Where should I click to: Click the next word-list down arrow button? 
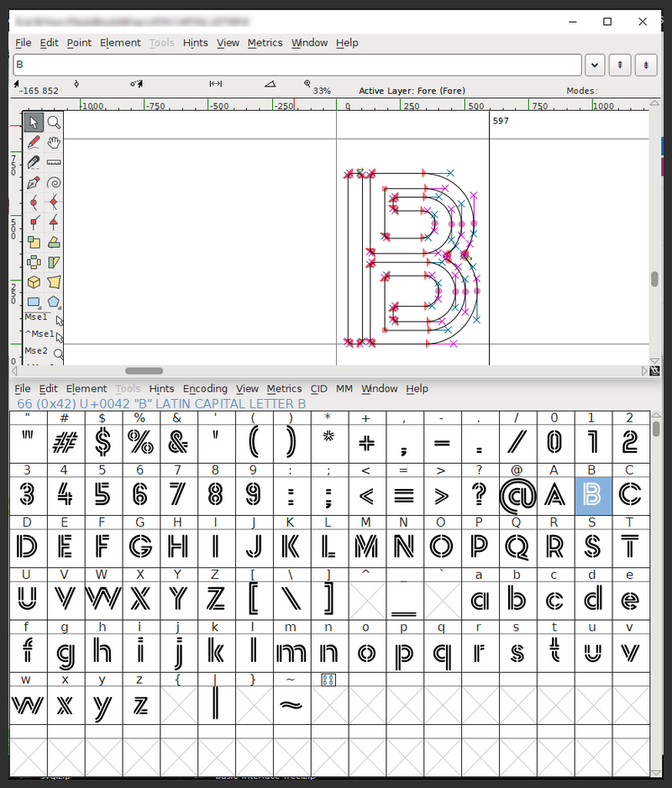pos(645,65)
